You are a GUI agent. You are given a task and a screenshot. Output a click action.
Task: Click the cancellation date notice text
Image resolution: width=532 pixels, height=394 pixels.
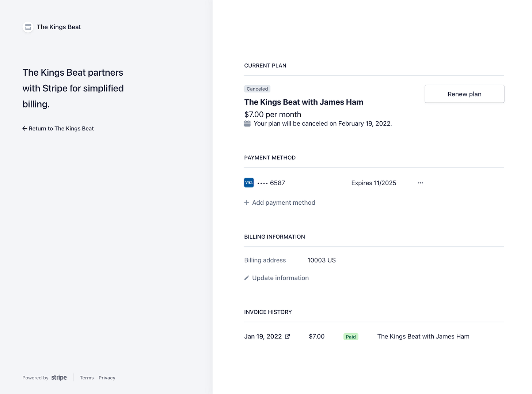(x=323, y=124)
